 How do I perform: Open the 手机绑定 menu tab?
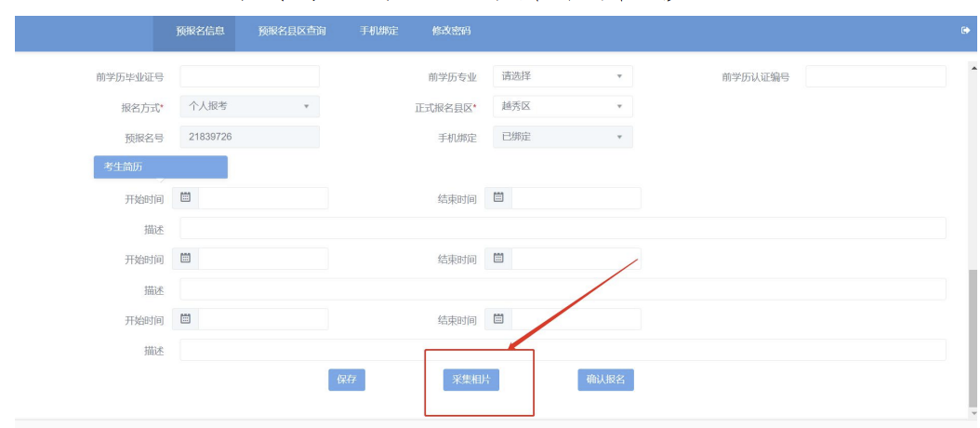(x=378, y=32)
